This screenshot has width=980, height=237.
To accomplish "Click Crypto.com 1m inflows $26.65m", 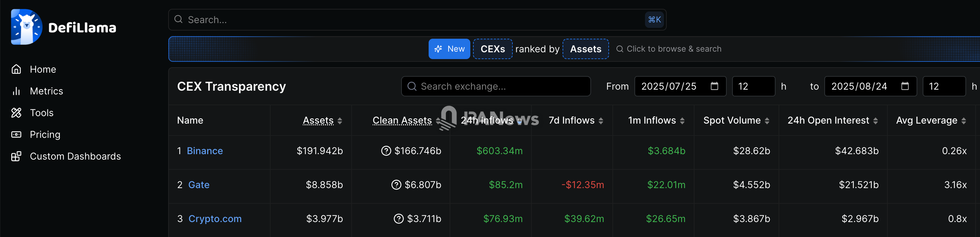I will (665, 219).
